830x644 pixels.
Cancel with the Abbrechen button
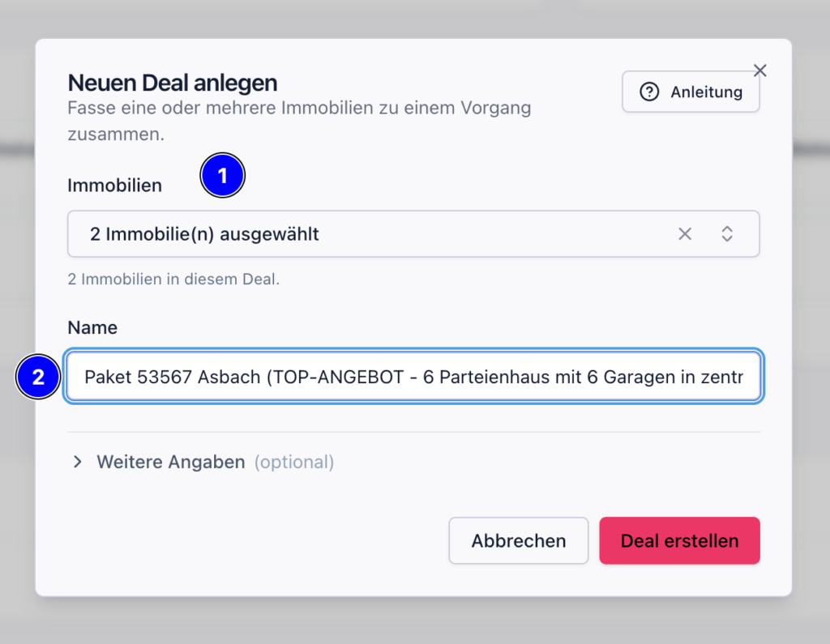518,540
